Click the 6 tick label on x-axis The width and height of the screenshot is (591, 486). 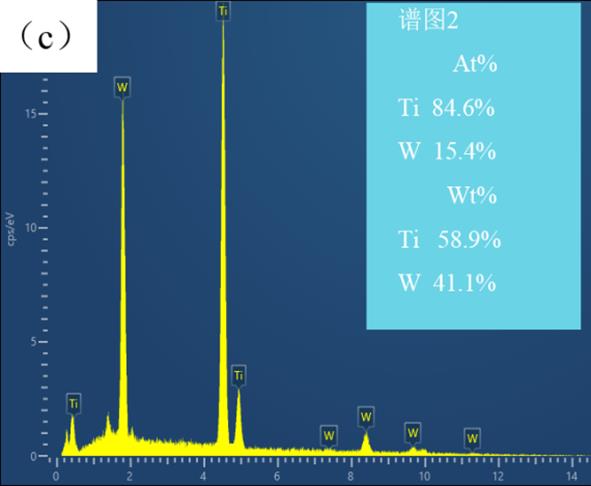tap(277, 476)
